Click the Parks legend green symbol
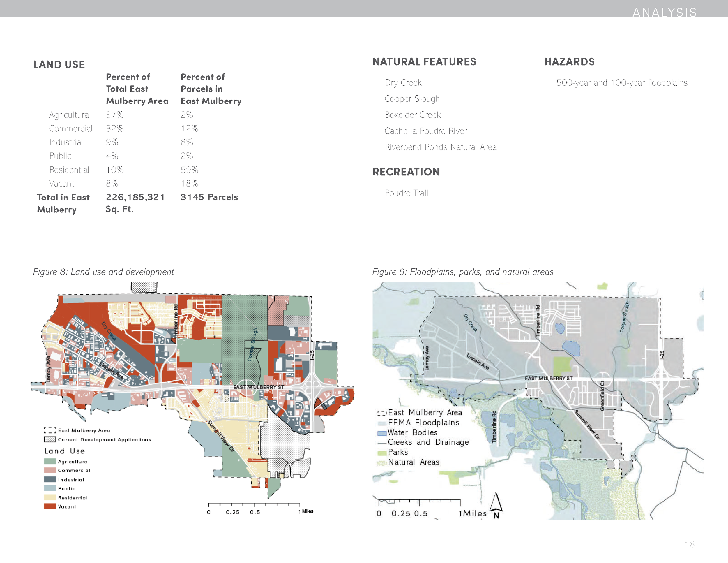This screenshot has height=563, width=728. pos(382,453)
